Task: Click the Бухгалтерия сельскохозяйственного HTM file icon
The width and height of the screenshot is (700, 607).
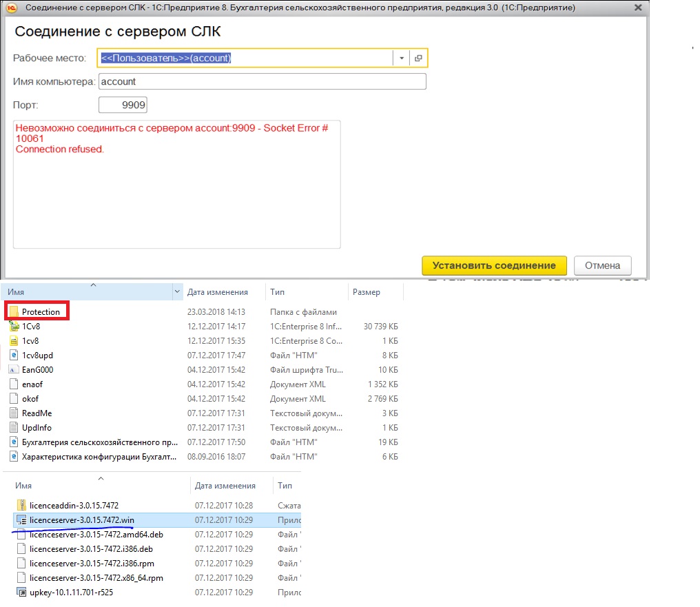Action: pyautogui.click(x=14, y=442)
